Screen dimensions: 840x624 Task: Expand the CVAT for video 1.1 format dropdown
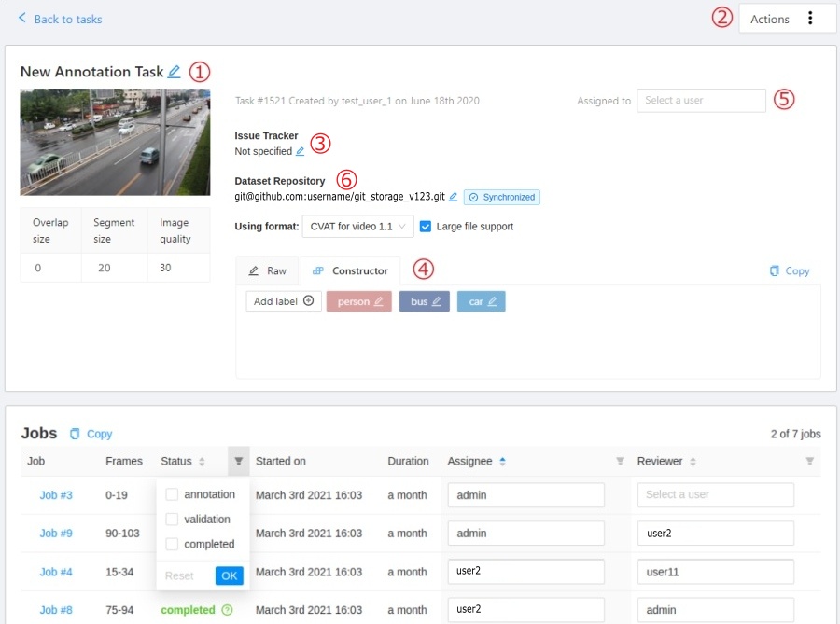point(357,226)
